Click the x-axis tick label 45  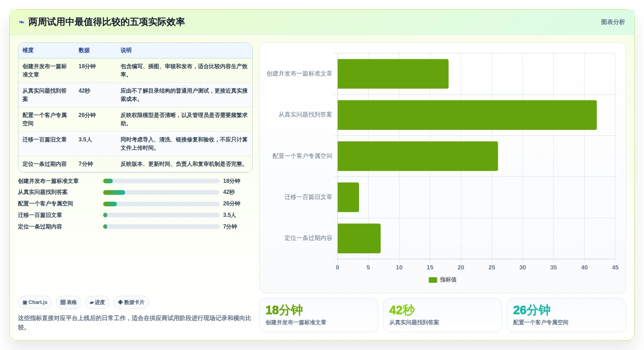click(x=615, y=268)
